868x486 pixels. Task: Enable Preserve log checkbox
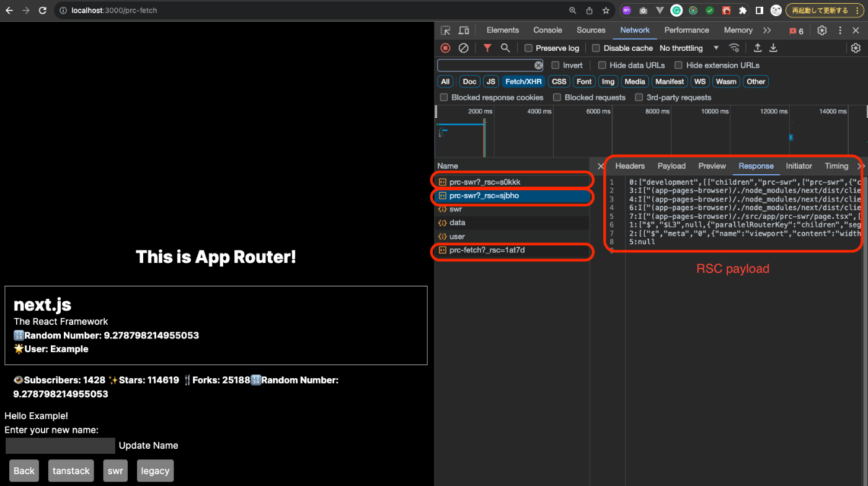(528, 48)
